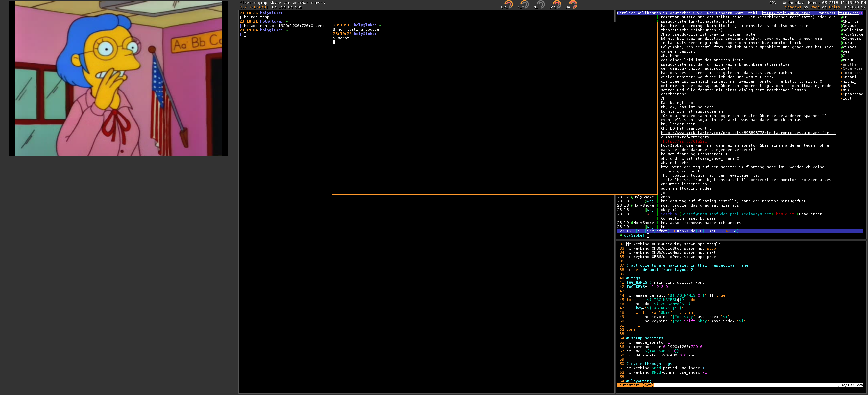Viewport: 868px width, 395px height.
Task: Open the wiki.gp2x.org link in IRC topic
Action: (x=786, y=13)
